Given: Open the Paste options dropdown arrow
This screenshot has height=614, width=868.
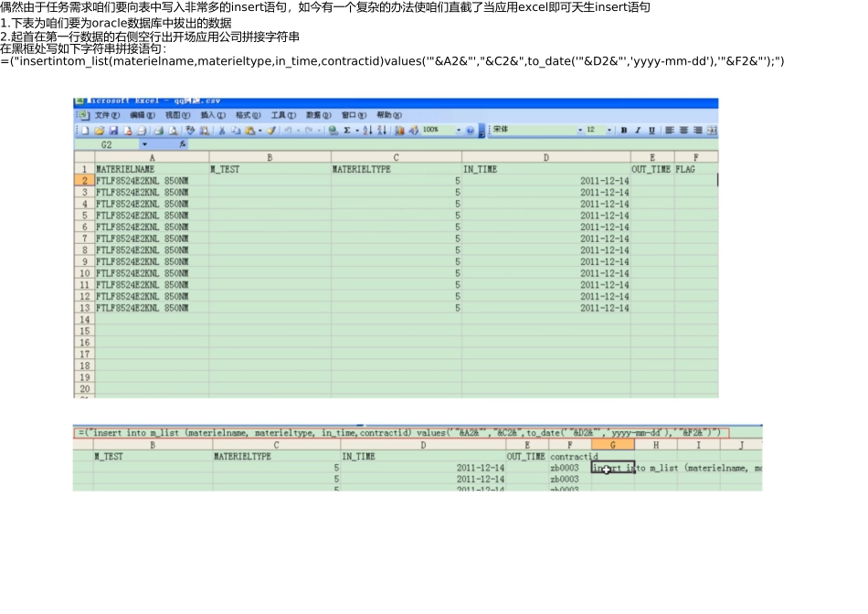Looking at the screenshot, I should [x=260, y=131].
